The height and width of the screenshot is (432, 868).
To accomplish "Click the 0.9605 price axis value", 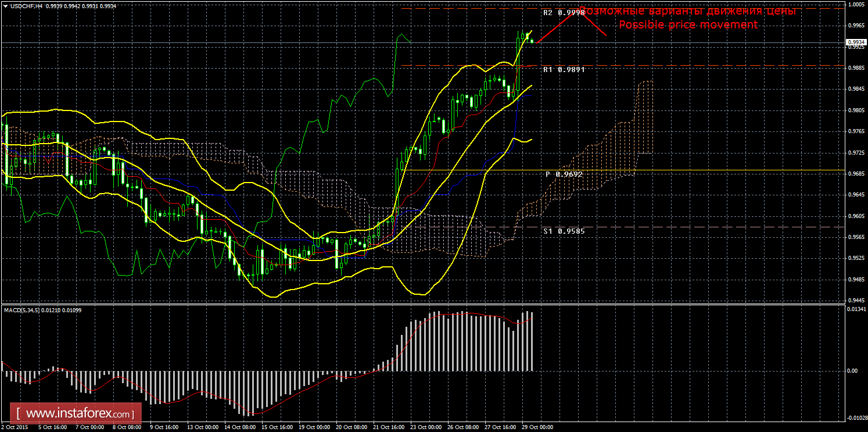I will [x=856, y=216].
